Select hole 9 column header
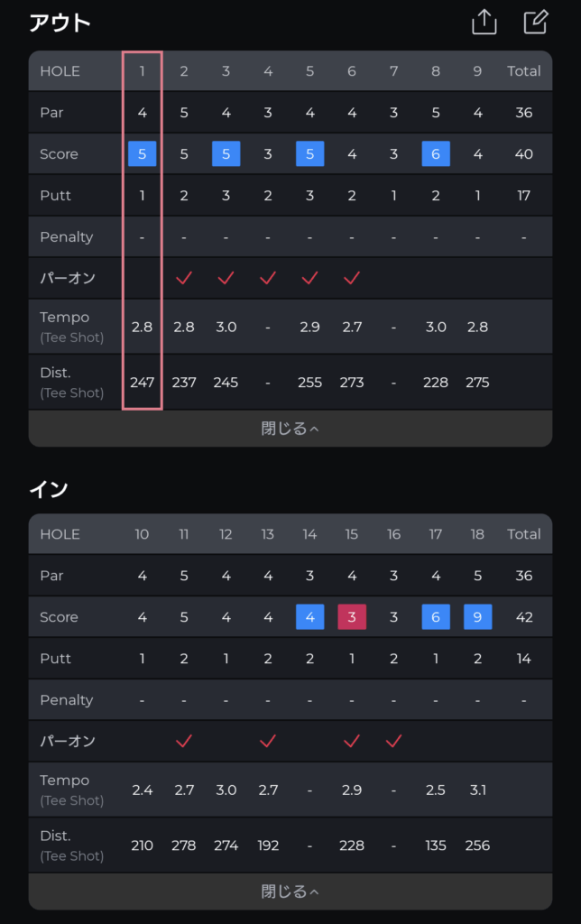The image size is (581, 924). click(477, 71)
